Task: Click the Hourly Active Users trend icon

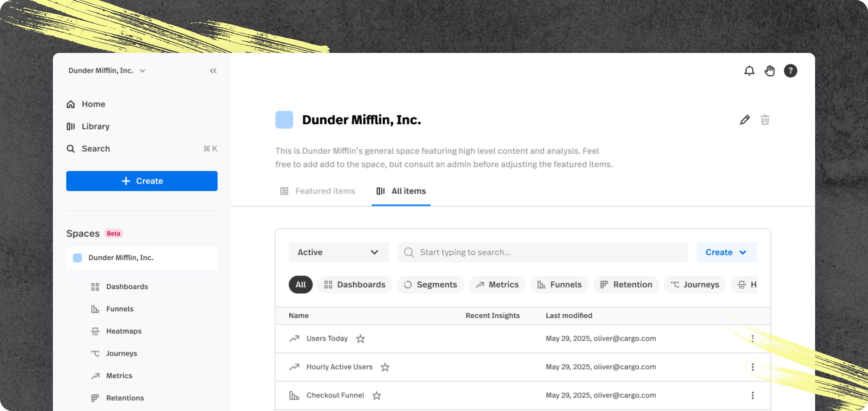Action: [294, 367]
